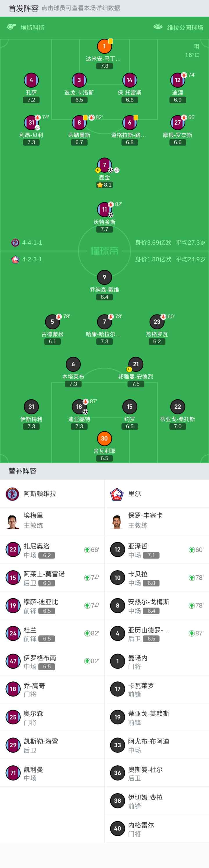Click the Lille crest beside 4-2-3-1
The height and width of the screenshot is (868, 209).
point(15,259)
